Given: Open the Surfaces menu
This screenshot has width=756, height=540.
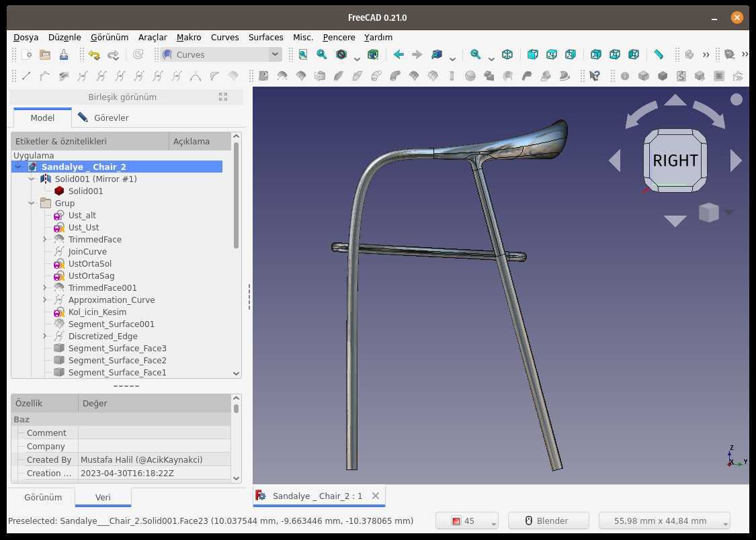Looking at the screenshot, I should click(x=265, y=37).
